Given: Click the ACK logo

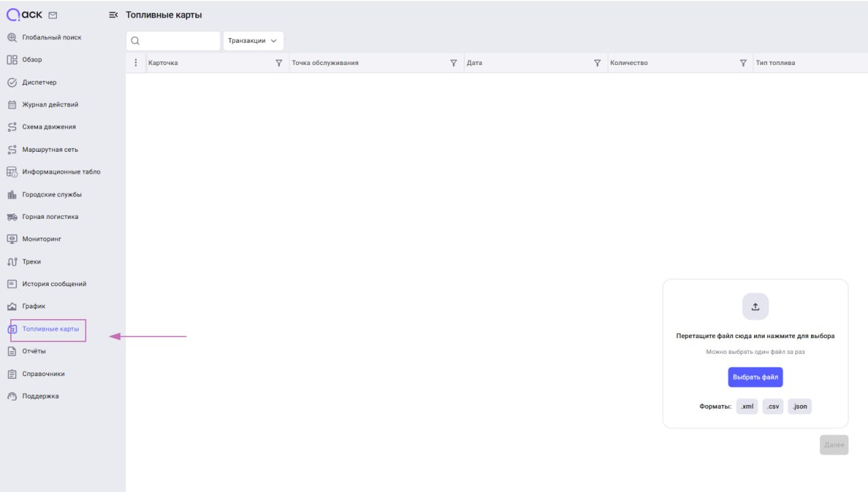Looking at the screenshot, I should pyautogui.click(x=24, y=15).
